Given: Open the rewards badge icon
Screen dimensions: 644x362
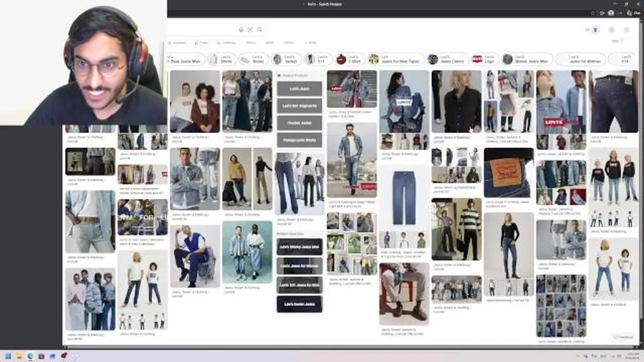Looking at the screenshot, I should coord(596,30).
